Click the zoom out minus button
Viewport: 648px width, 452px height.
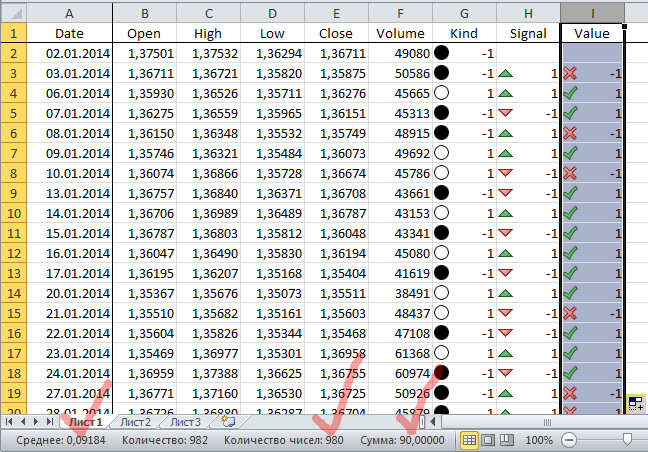coord(568,440)
